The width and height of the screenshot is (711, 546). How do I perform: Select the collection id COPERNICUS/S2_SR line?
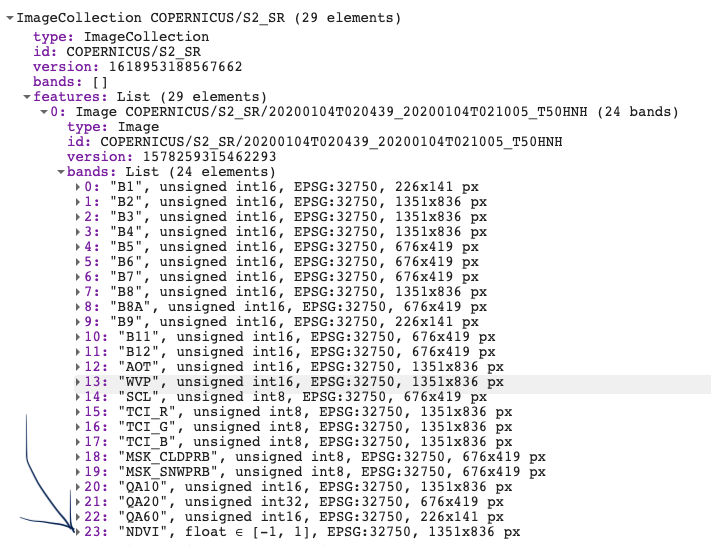click(x=120, y=52)
